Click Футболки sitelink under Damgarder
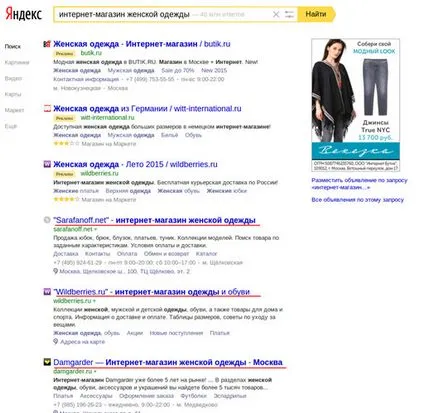Screen dimensions: 434x413 pos(194,396)
